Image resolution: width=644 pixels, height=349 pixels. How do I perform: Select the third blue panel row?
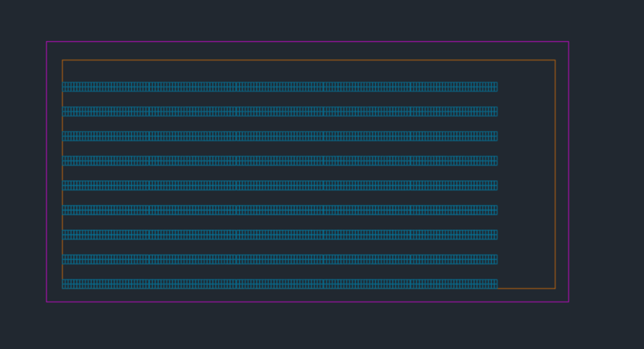click(x=279, y=136)
